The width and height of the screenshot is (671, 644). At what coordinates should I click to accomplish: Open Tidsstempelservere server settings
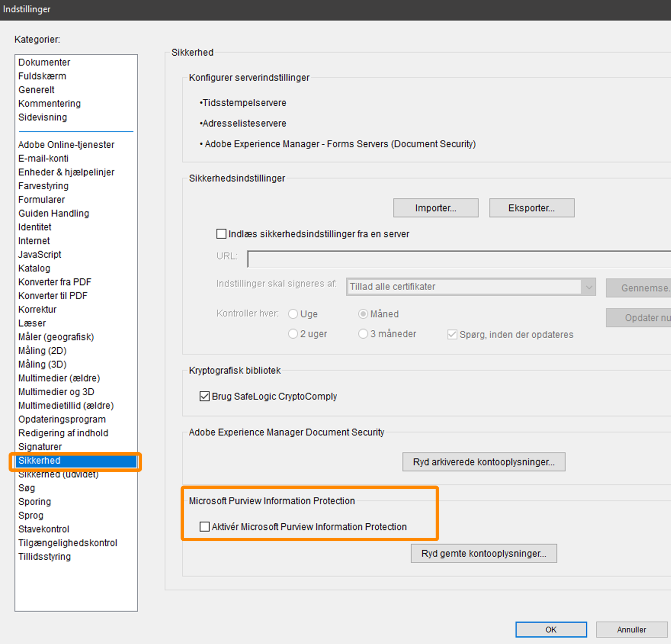244,103
